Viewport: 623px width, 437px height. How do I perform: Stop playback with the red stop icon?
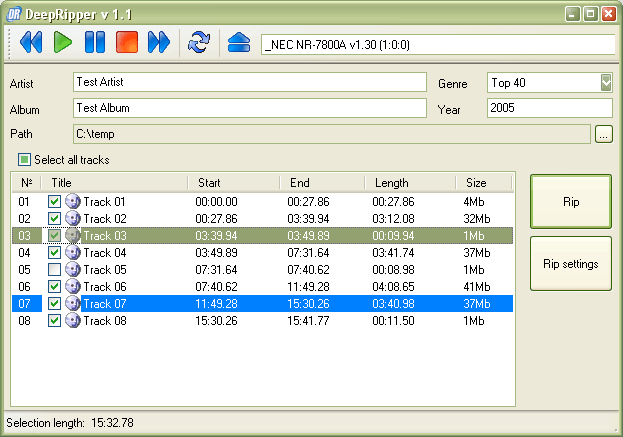127,42
